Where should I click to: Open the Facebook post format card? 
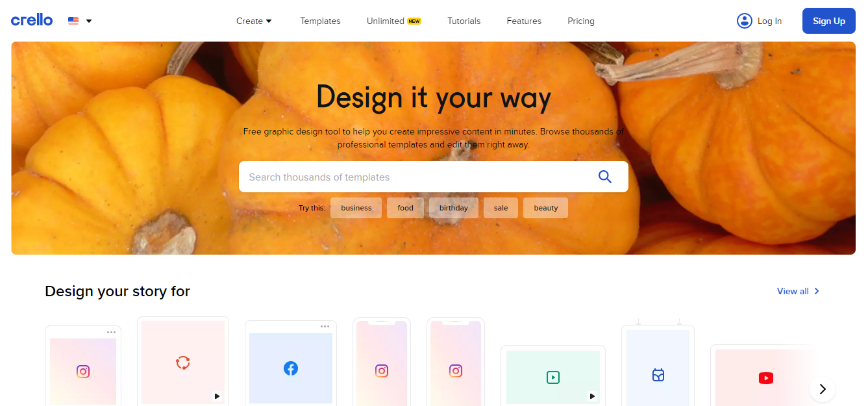click(x=291, y=364)
